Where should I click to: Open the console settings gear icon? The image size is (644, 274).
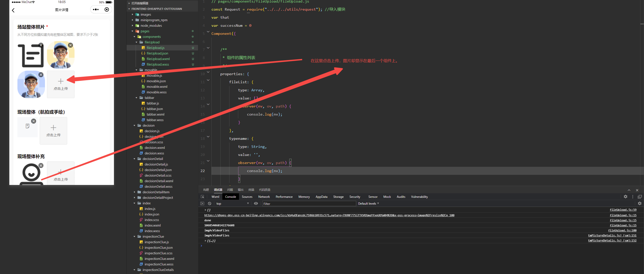(x=639, y=203)
